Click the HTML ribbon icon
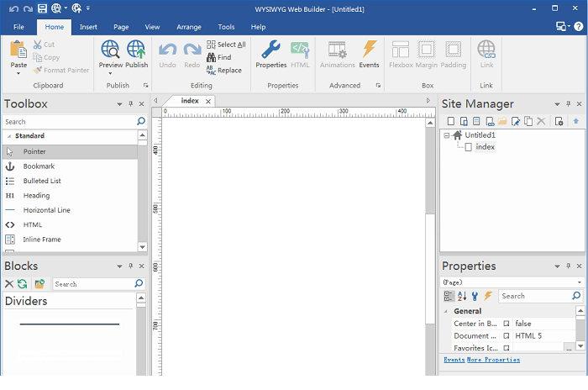The image size is (588, 390). pyautogui.click(x=300, y=50)
